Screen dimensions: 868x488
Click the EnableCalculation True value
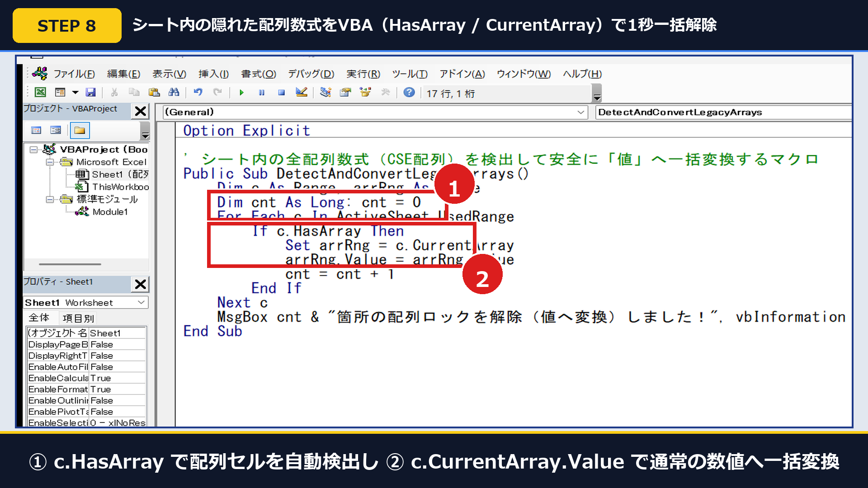click(118, 378)
